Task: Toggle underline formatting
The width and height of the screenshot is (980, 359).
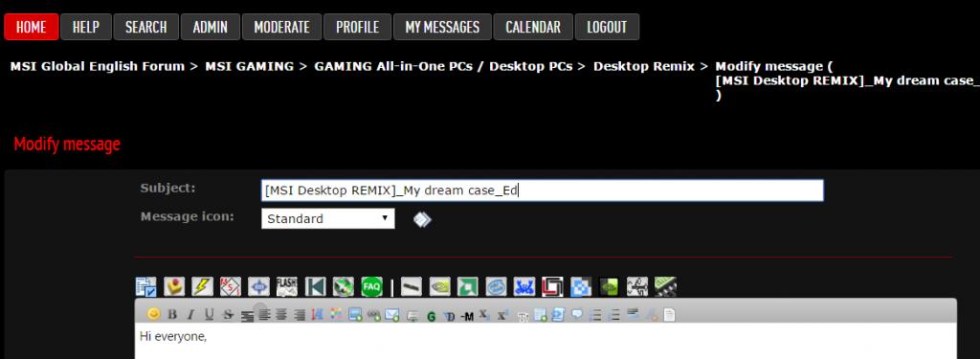Action: pos(209,315)
